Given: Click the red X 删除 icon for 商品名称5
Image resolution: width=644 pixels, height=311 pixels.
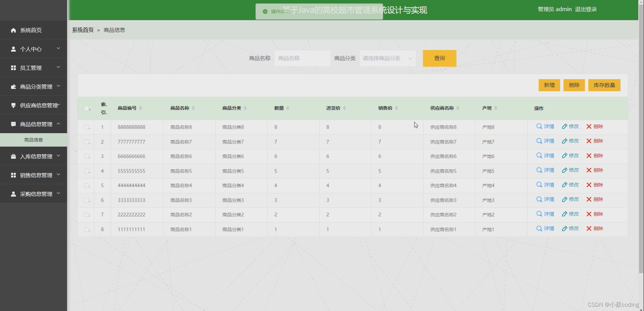Looking at the screenshot, I should [x=589, y=170].
